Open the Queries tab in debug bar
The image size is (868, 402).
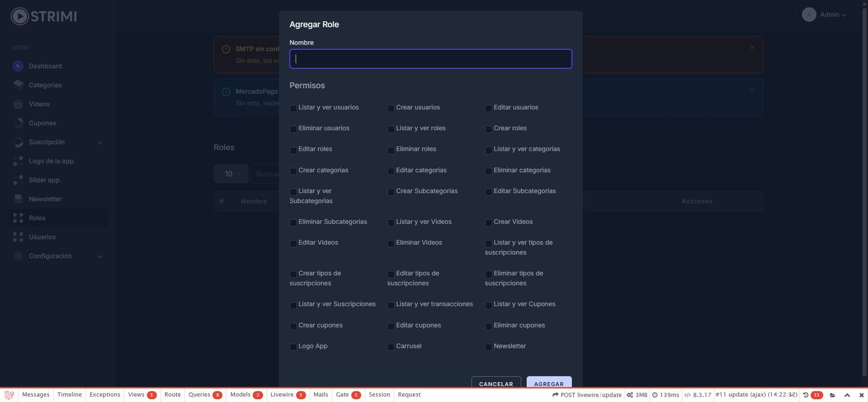click(x=205, y=395)
